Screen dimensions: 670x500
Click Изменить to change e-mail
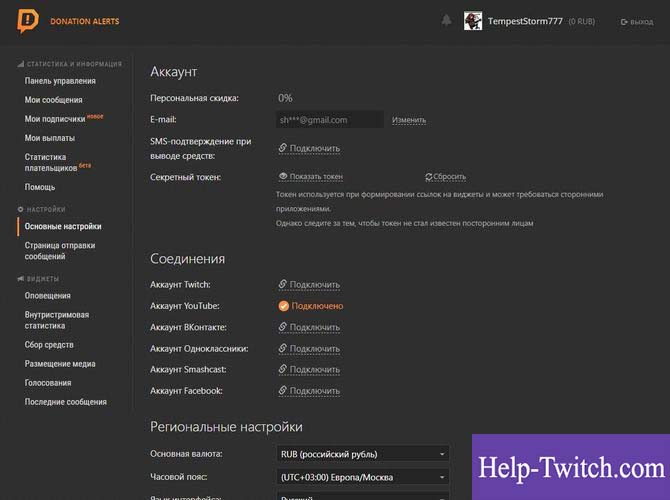(408, 120)
